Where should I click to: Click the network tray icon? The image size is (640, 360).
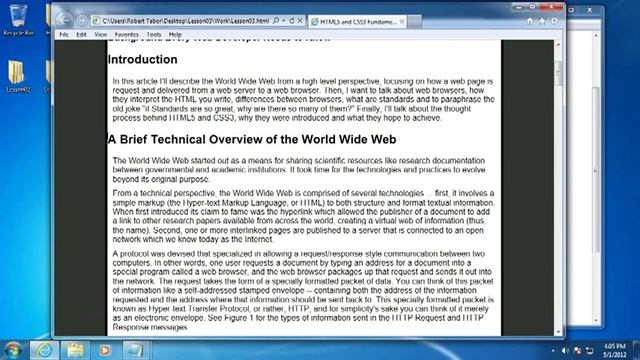(589, 351)
